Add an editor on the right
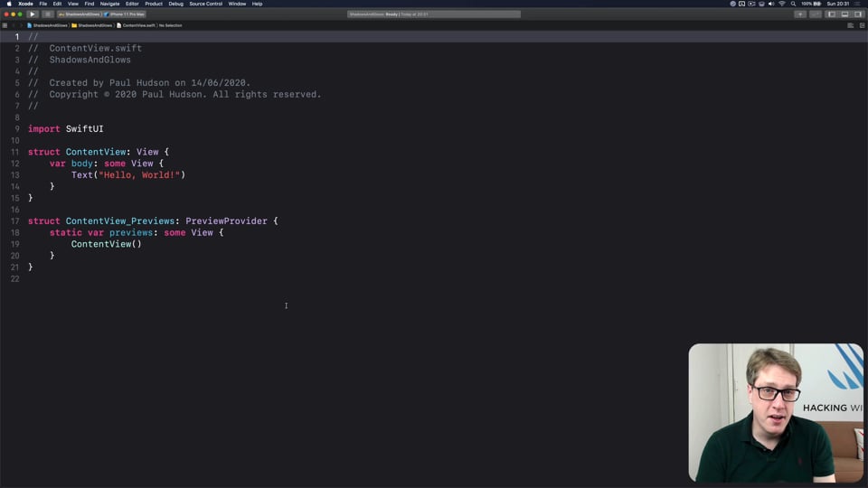The height and width of the screenshot is (488, 868). click(x=862, y=25)
